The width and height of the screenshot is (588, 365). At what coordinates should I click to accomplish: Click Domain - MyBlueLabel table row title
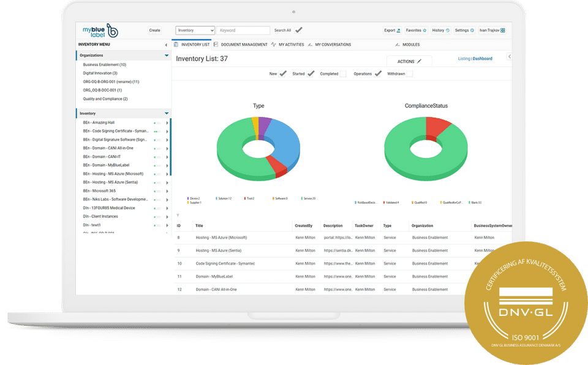(x=214, y=277)
